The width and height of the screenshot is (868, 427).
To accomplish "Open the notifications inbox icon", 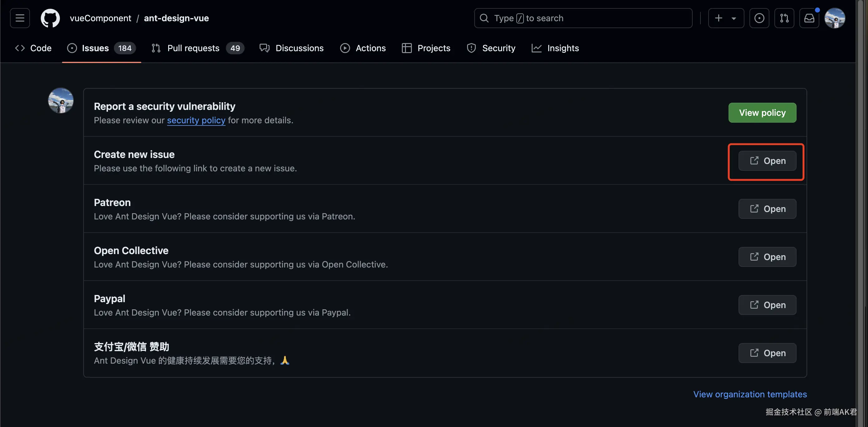I will tap(809, 18).
